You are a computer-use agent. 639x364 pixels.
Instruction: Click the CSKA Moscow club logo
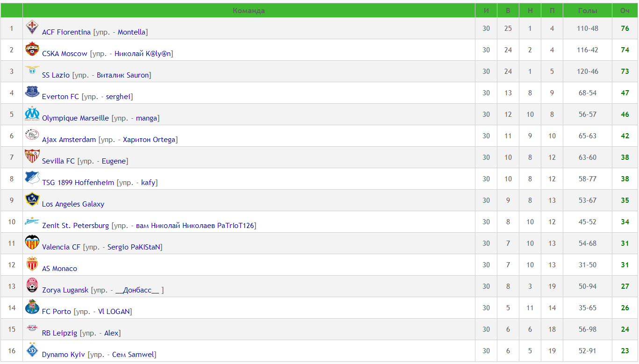(32, 49)
